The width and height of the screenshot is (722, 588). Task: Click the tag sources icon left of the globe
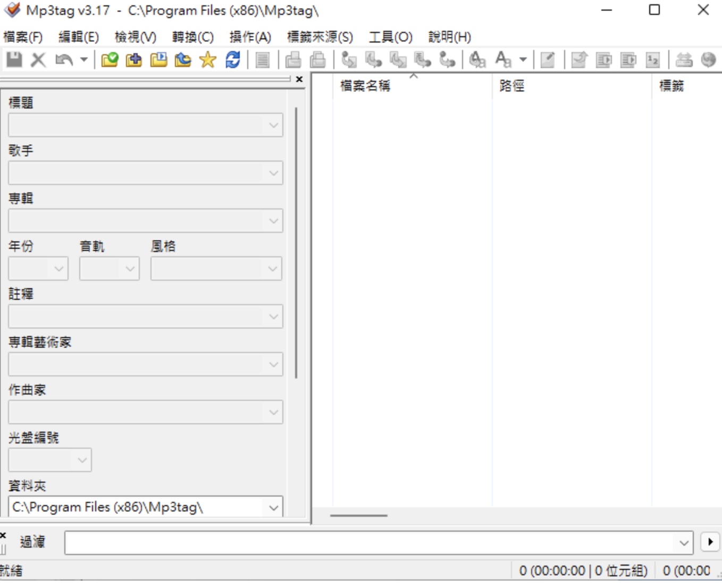[x=684, y=60]
